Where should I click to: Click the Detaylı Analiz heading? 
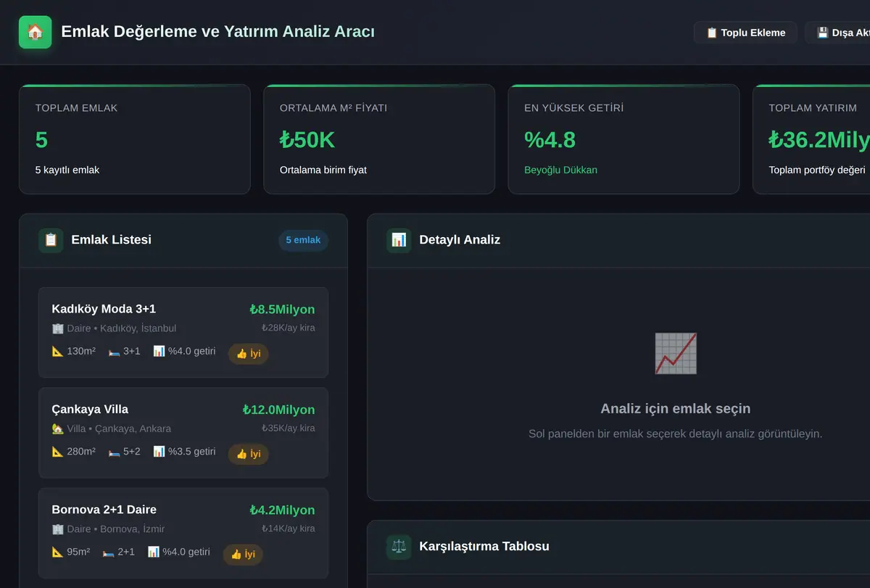(460, 240)
